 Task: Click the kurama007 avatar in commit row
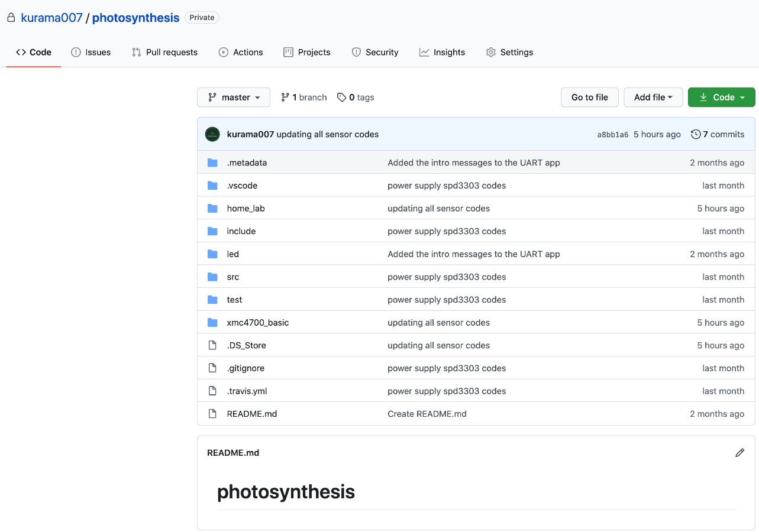coord(212,134)
